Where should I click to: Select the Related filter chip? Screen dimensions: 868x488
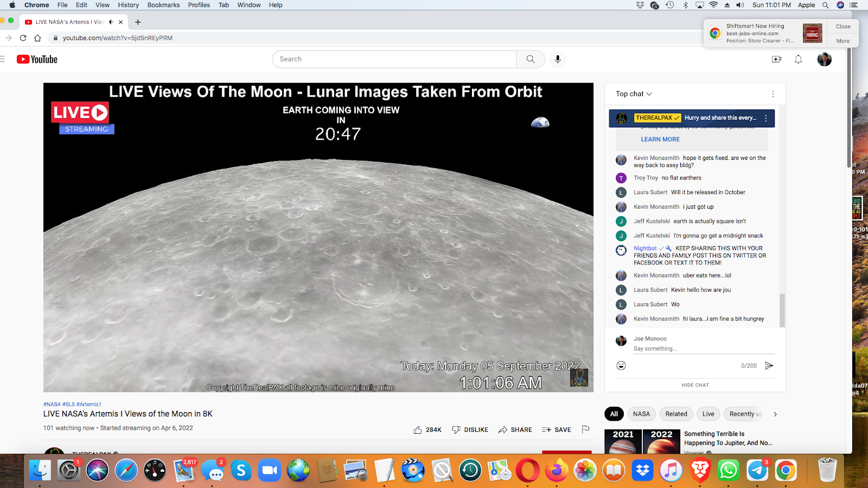[x=676, y=414]
